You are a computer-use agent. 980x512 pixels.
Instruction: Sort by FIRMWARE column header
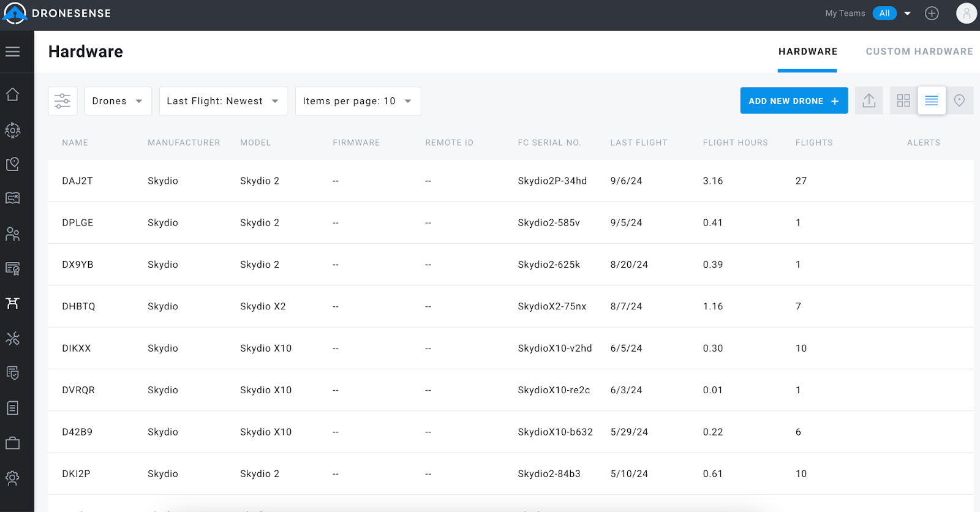click(x=356, y=143)
